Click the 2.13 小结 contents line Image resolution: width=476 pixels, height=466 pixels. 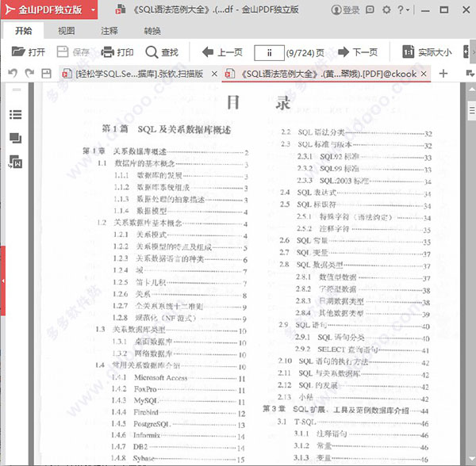353,397
